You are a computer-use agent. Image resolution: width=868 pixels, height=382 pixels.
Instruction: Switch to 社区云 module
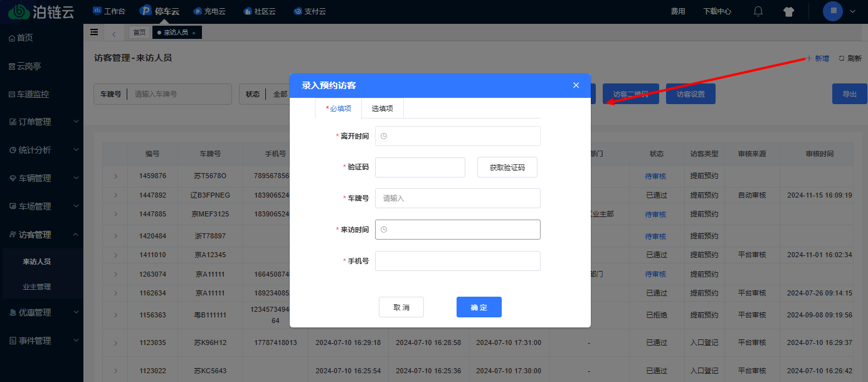click(260, 11)
